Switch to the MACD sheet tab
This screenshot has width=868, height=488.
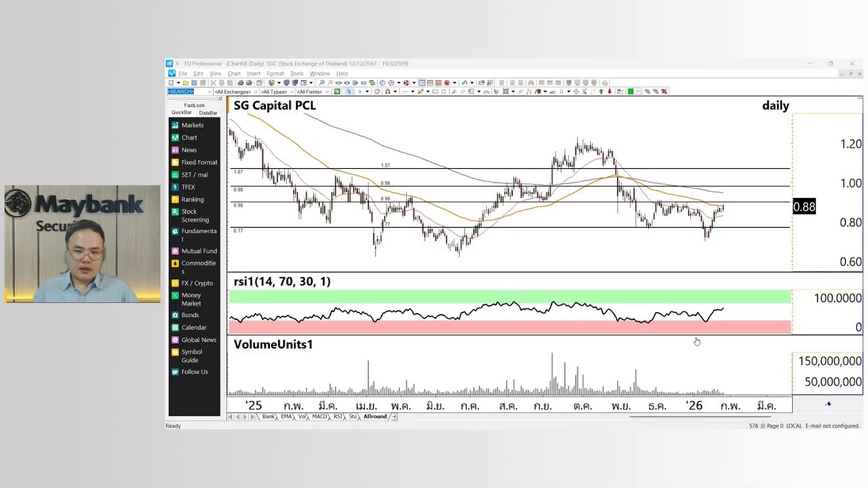point(319,417)
